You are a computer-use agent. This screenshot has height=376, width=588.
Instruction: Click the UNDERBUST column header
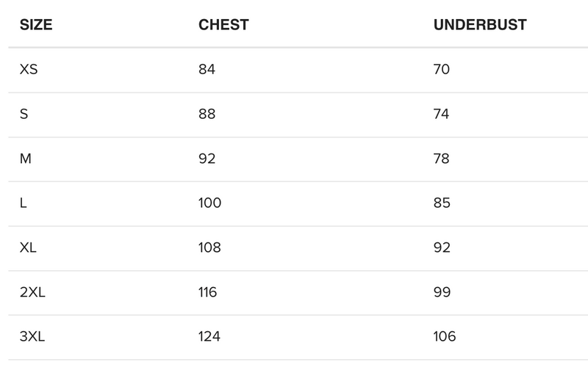click(x=480, y=24)
